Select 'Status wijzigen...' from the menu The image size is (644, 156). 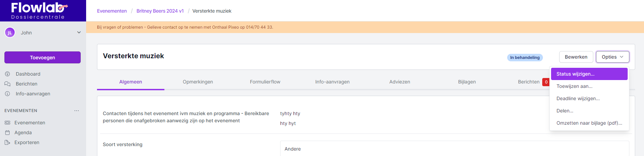click(x=589, y=74)
